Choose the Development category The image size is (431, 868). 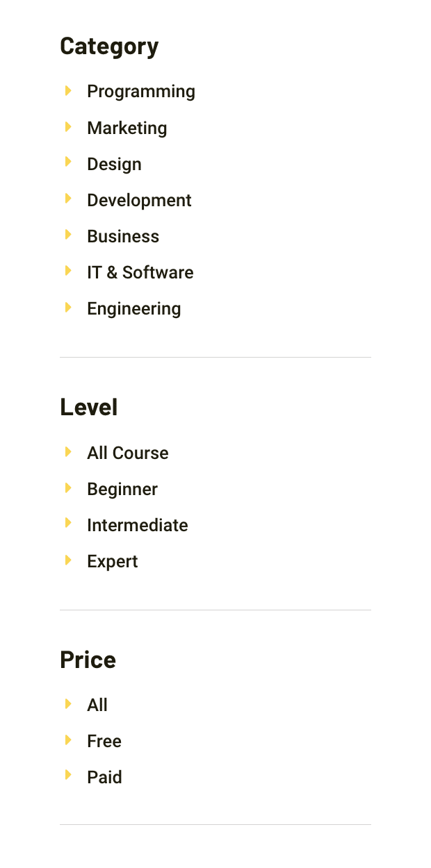[139, 200]
